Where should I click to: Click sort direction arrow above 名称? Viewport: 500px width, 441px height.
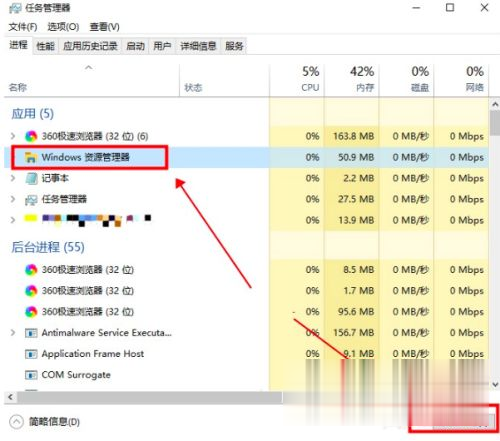tap(89, 68)
